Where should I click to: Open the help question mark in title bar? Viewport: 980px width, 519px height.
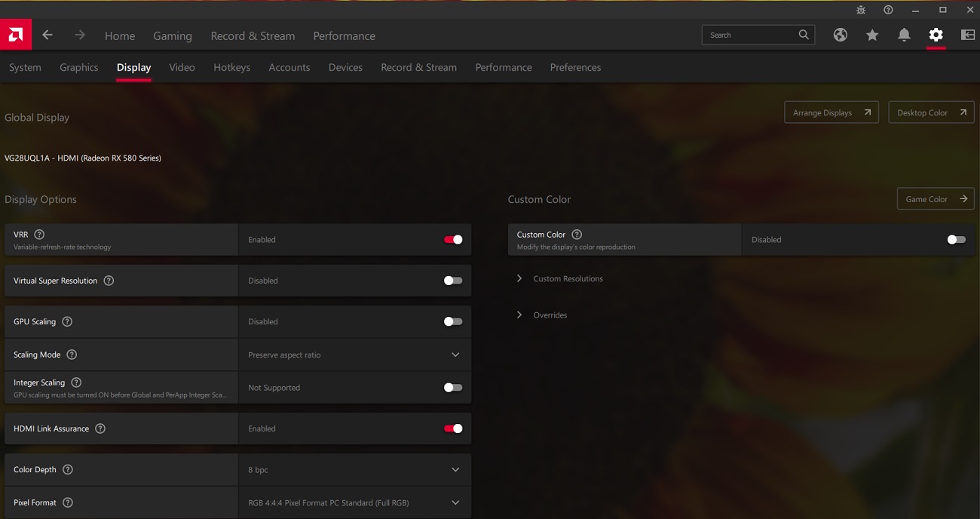(888, 10)
